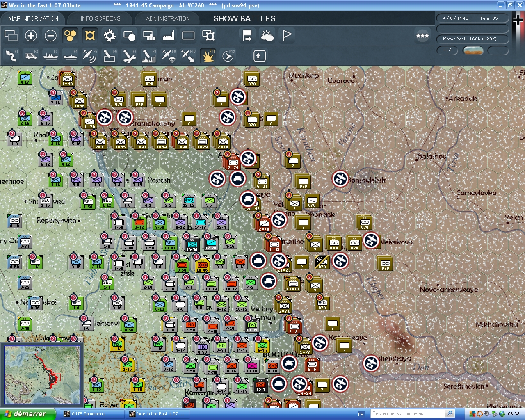Click the overlapping windows toolbar icon

[x=11, y=36]
